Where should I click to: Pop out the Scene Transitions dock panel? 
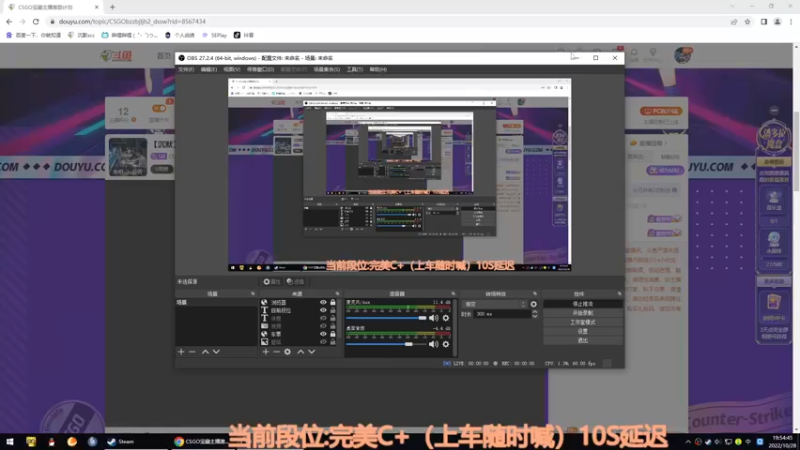tap(535, 294)
